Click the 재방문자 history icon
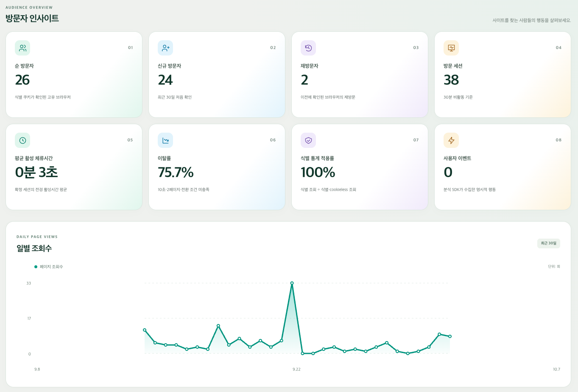The image size is (578, 392). [x=308, y=48]
